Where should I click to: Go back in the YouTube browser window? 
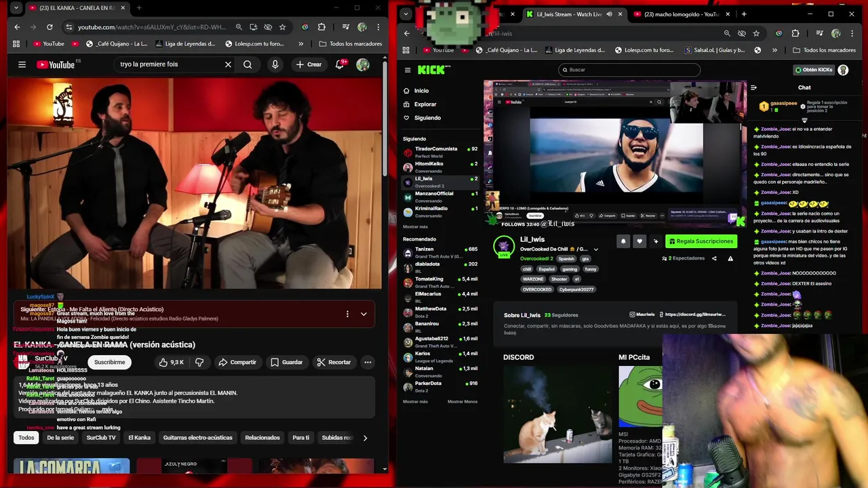point(17,27)
